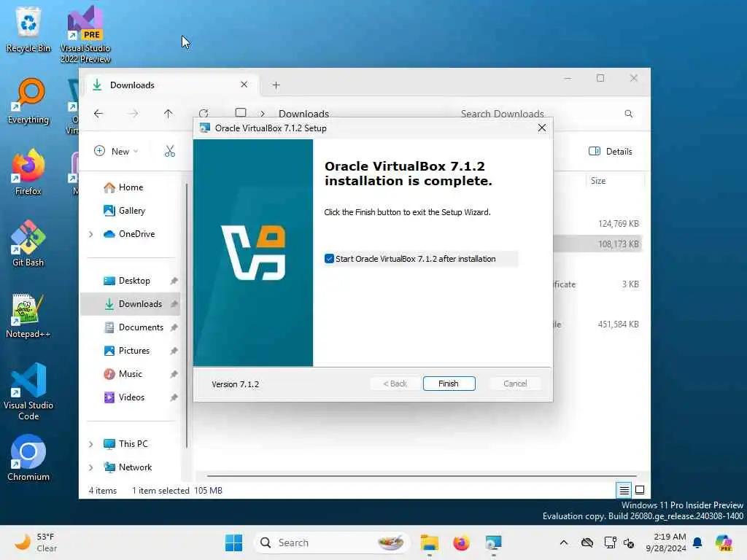This screenshot has width=747, height=560.
Task: Open notifications bell in the taskbar
Action: click(x=697, y=542)
